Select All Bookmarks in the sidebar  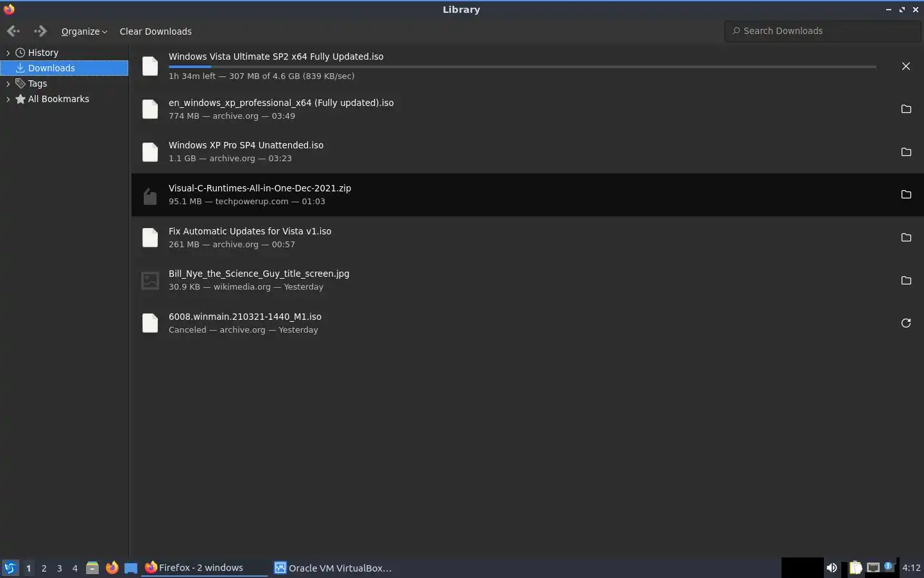coord(58,99)
